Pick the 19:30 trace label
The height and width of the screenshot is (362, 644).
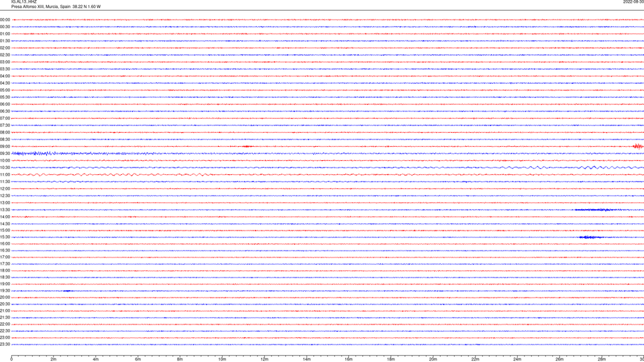coord(5,290)
